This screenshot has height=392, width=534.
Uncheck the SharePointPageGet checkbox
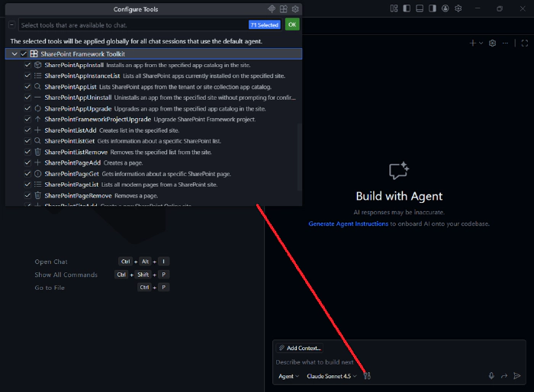click(x=27, y=174)
